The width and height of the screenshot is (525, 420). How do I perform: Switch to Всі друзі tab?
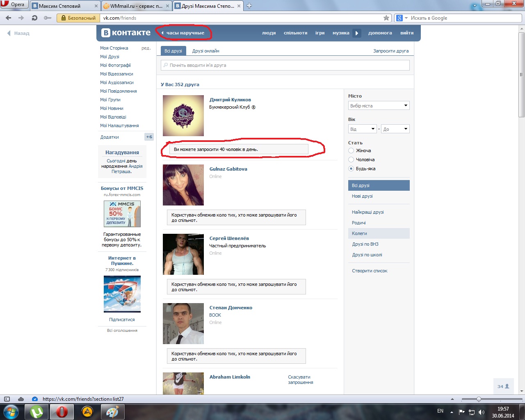point(173,51)
